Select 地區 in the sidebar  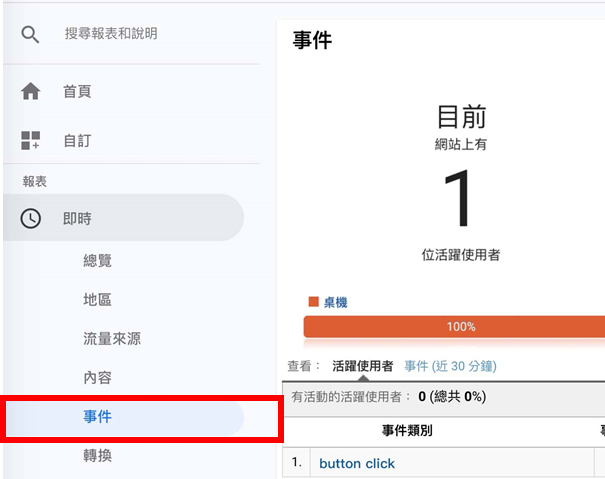(97, 300)
